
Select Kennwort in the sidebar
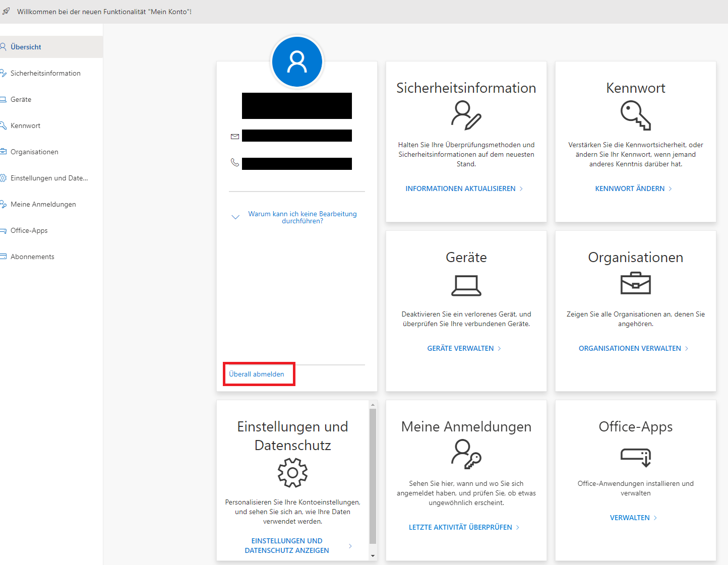click(x=51, y=125)
